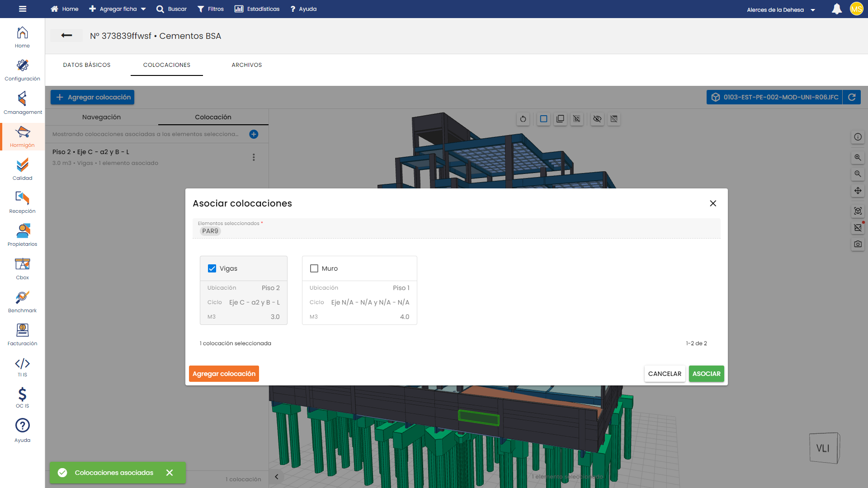Screen dimensions: 868x488
Task: Click the zoom in viewer icon
Action: pyautogui.click(x=858, y=158)
